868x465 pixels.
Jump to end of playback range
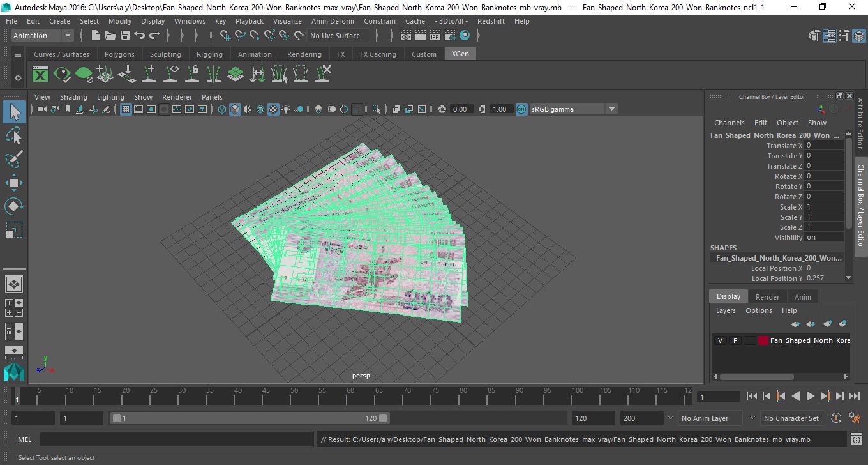853,396
